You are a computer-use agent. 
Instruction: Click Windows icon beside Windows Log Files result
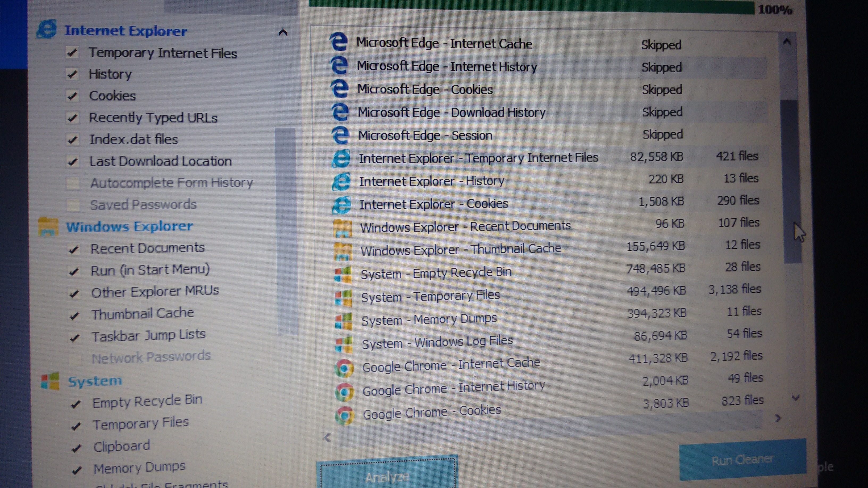(344, 344)
